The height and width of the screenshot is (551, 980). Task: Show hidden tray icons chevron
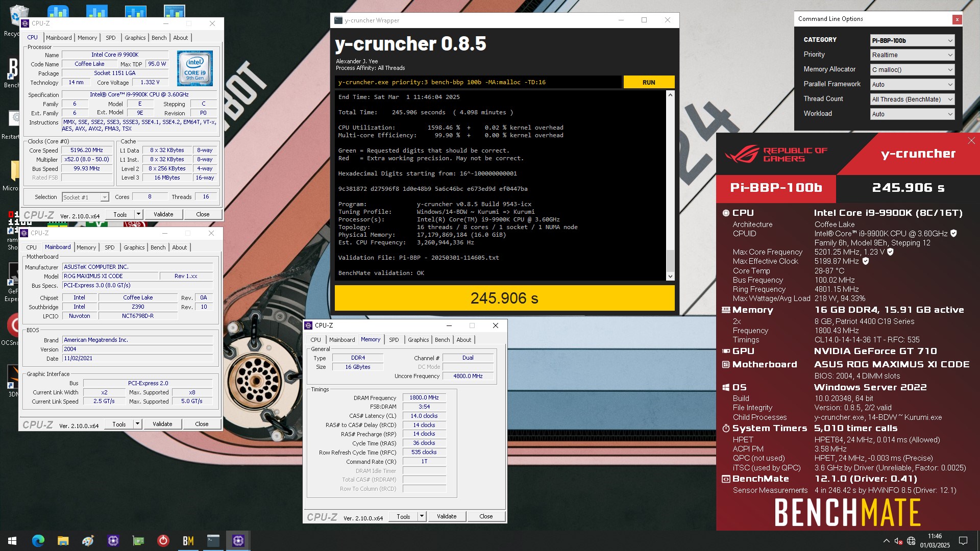pyautogui.click(x=886, y=541)
